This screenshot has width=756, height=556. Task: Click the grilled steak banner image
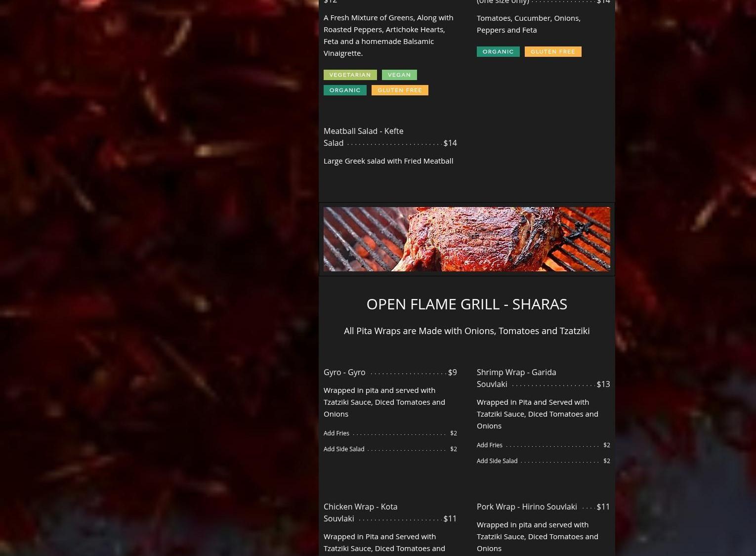[x=466, y=239]
